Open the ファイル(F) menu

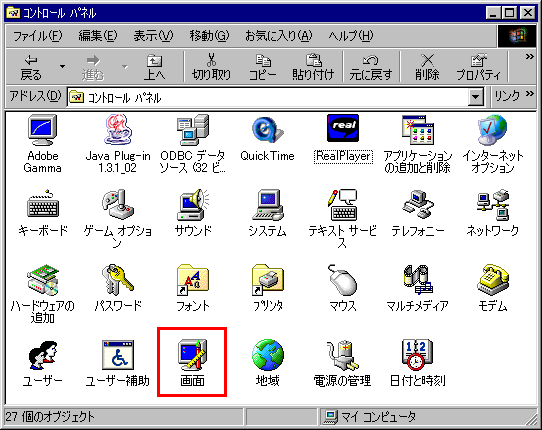point(37,36)
